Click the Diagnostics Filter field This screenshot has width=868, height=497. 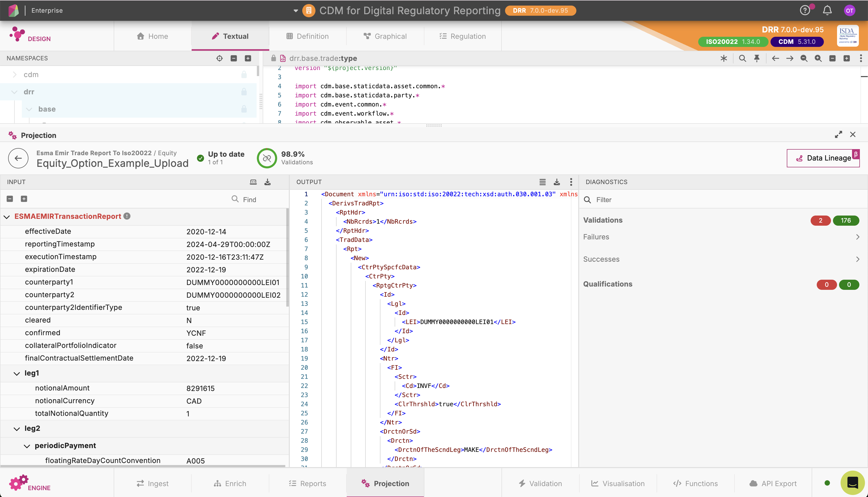coord(724,200)
